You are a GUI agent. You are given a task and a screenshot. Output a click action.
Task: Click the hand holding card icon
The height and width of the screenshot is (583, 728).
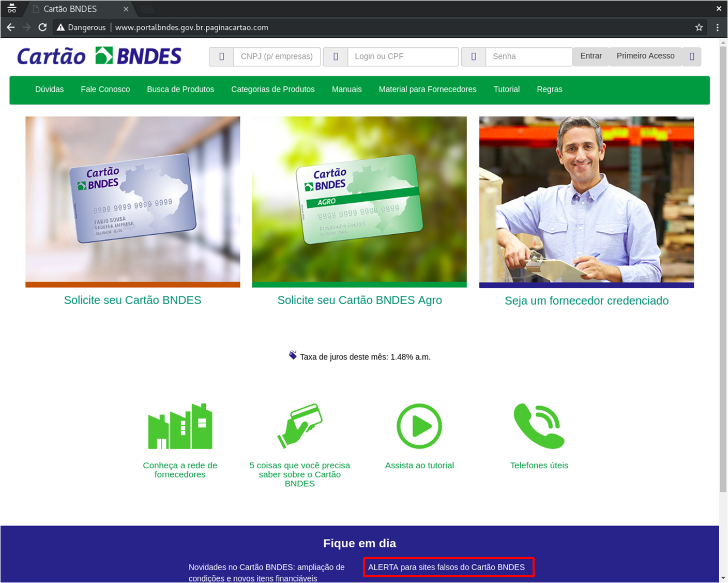click(x=300, y=426)
